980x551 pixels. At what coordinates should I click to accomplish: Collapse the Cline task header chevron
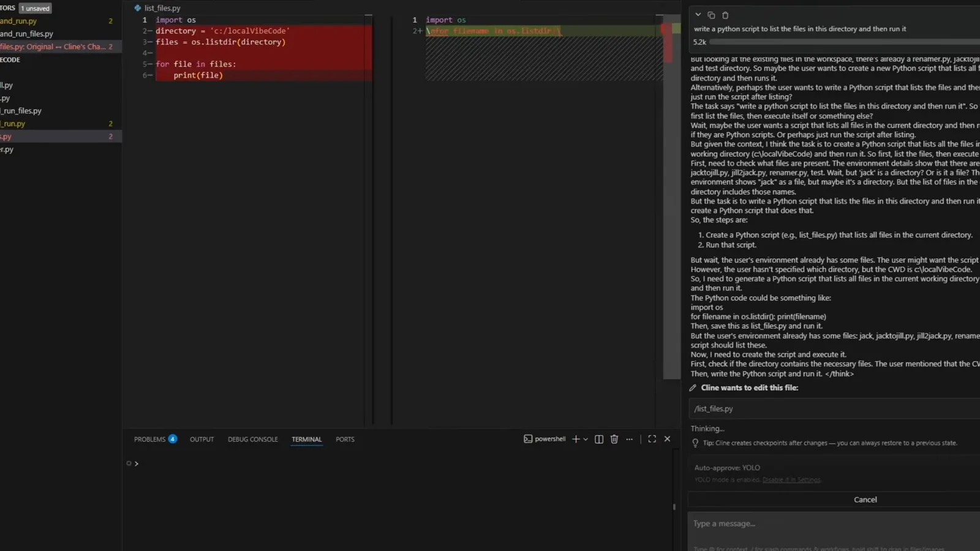[x=698, y=15]
